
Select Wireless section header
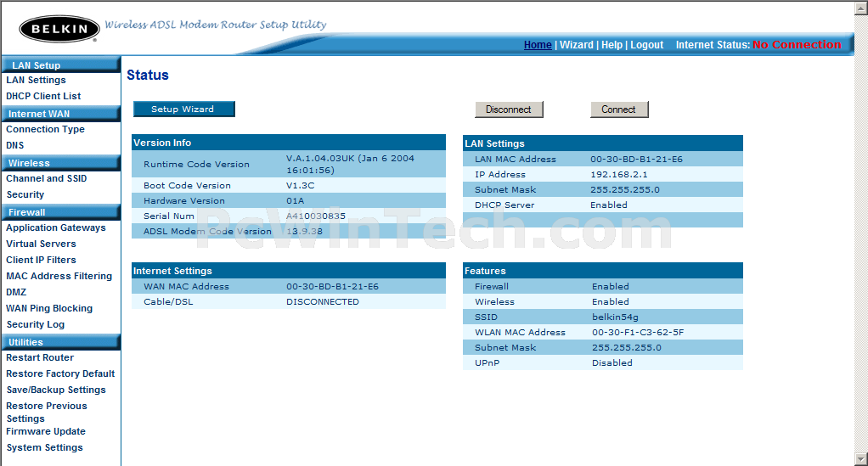[61, 163]
